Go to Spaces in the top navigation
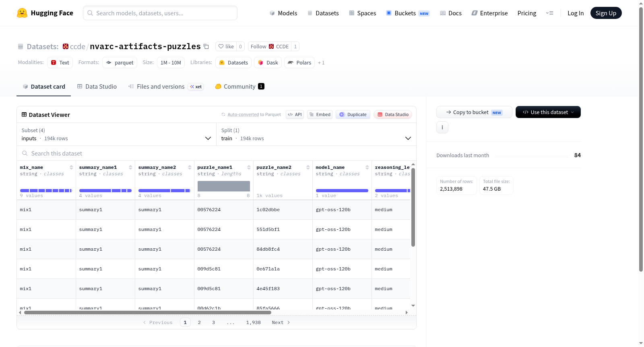This screenshot has height=347, width=644. click(x=362, y=13)
